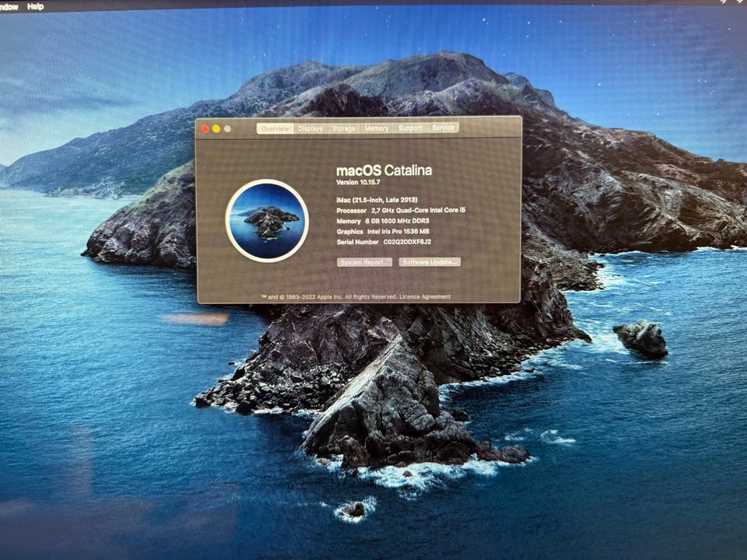Click the 'iMac (21.5-inch, Late 2013)' text
The width and height of the screenshot is (747, 560).
[377, 200]
